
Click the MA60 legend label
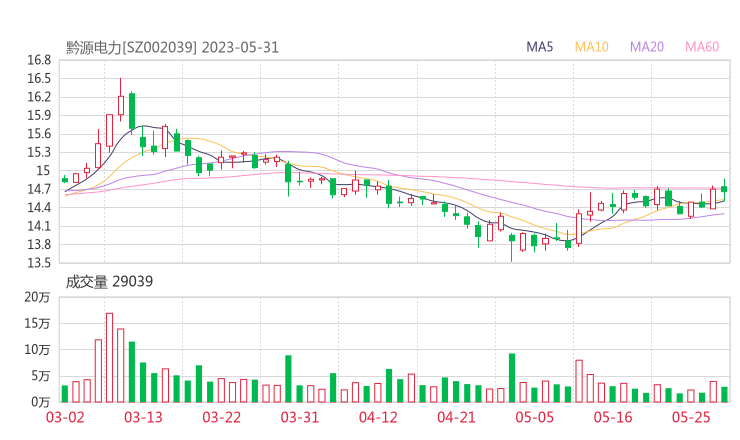(702, 47)
